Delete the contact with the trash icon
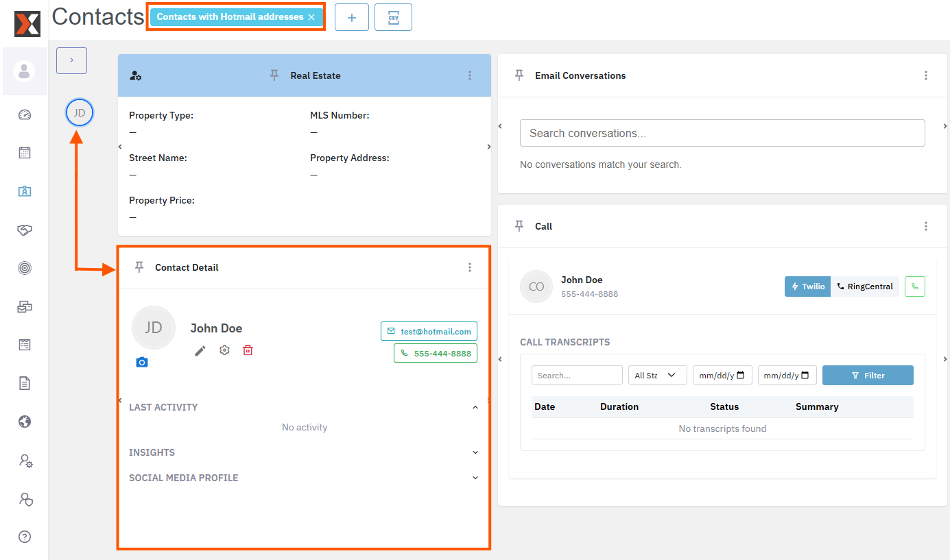This screenshot has width=950, height=560. tap(248, 350)
